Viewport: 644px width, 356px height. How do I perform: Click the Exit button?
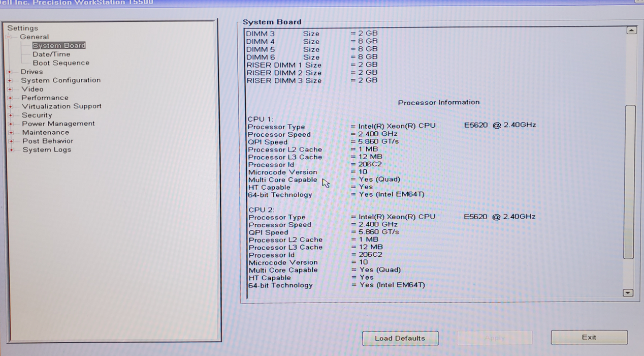point(589,337)
